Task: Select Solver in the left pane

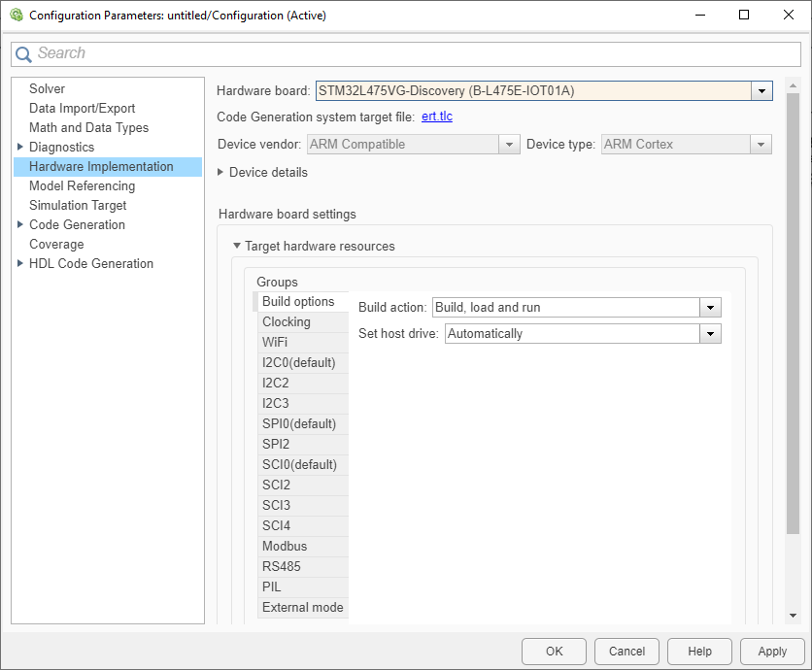Action: pos(48,88)
